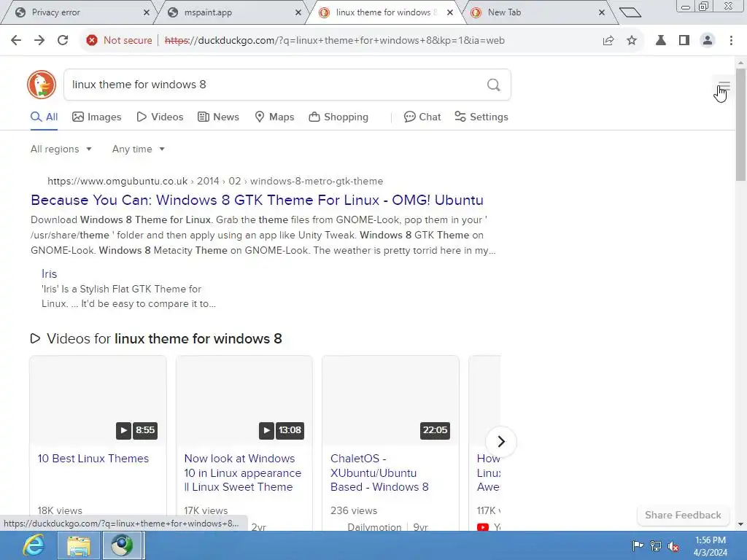Image resolution: width=747 pixels, height=560 pixels.
Task: Open the omgubuntu.co.uk URL breadcrumb
Action: pos(215,182)
